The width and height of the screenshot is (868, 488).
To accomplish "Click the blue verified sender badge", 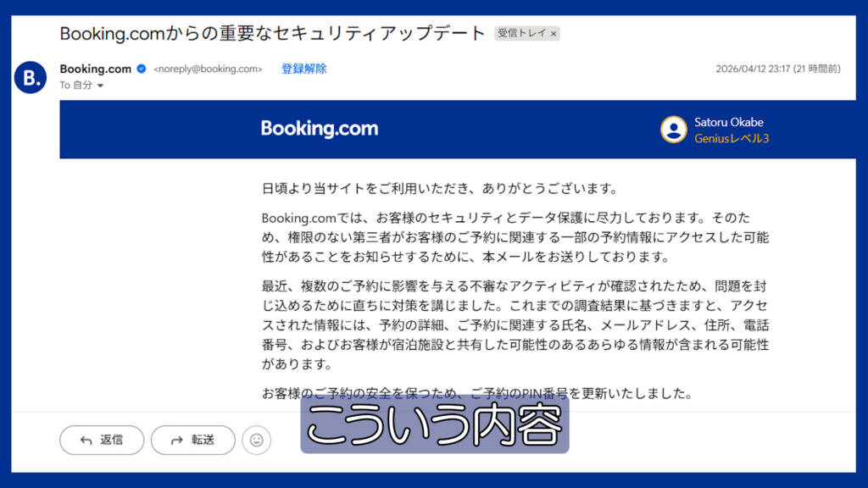I will pos(142,69).
